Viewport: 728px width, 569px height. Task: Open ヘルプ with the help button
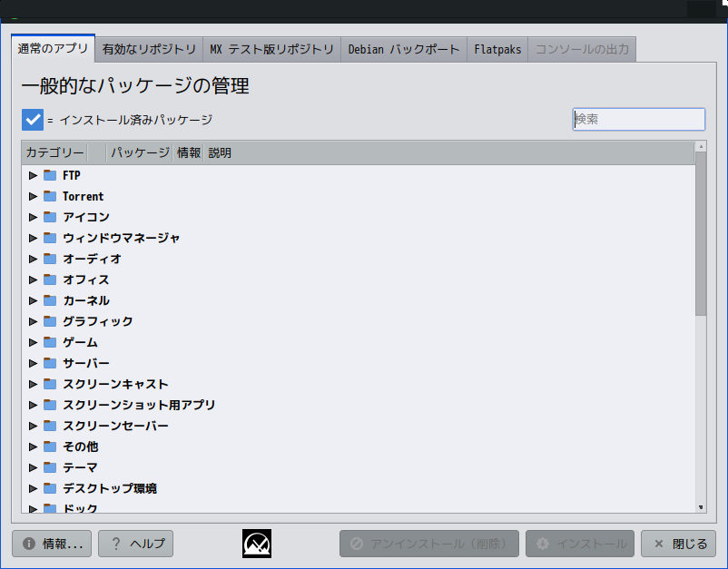click(135, 544)
